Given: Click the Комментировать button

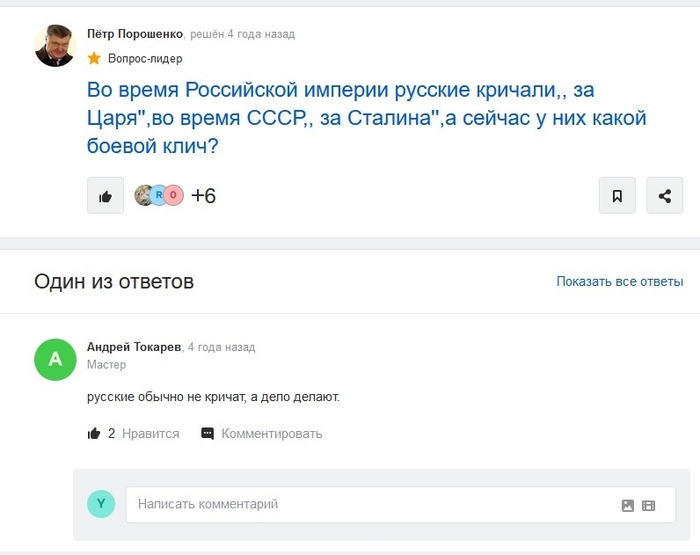Looking at the screenshot, I should pos(271,433).
